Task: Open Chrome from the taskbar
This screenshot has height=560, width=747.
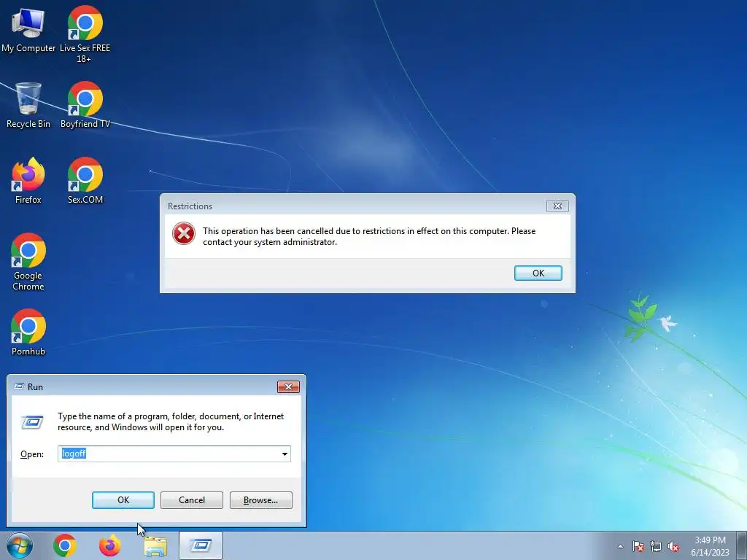Action: [65, 545]
